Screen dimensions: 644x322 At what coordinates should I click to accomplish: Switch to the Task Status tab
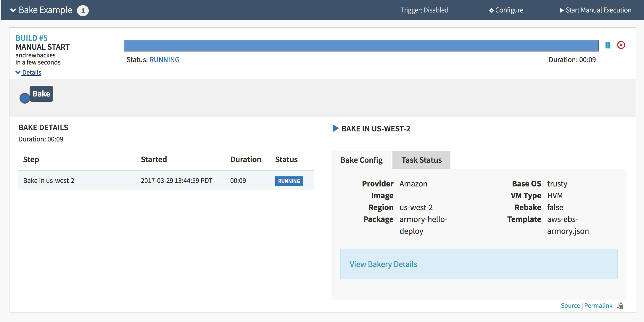tap(421, 160)
